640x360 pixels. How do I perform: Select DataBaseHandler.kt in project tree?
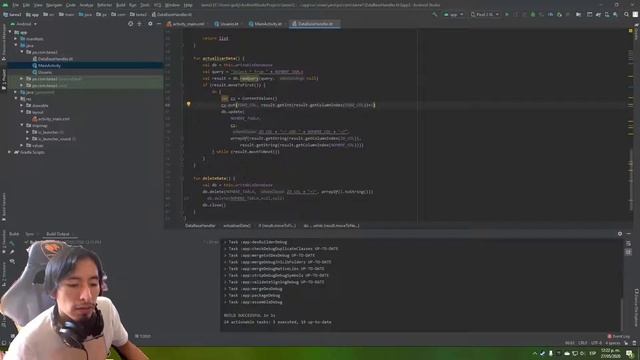(x=53, y=59)
